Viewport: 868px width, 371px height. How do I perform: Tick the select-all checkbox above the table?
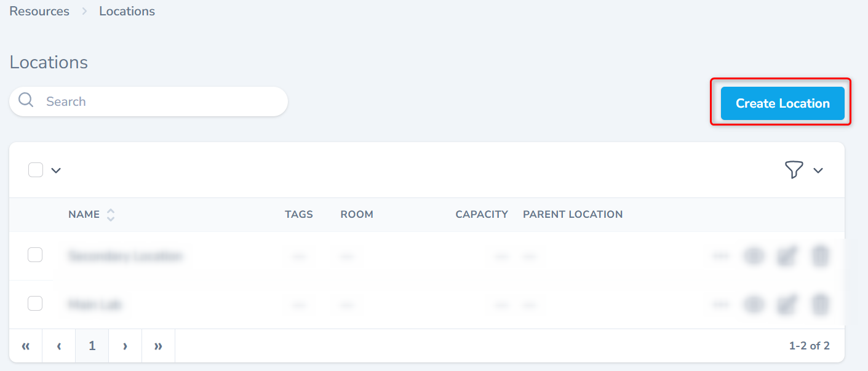click(x=36, y=170)
